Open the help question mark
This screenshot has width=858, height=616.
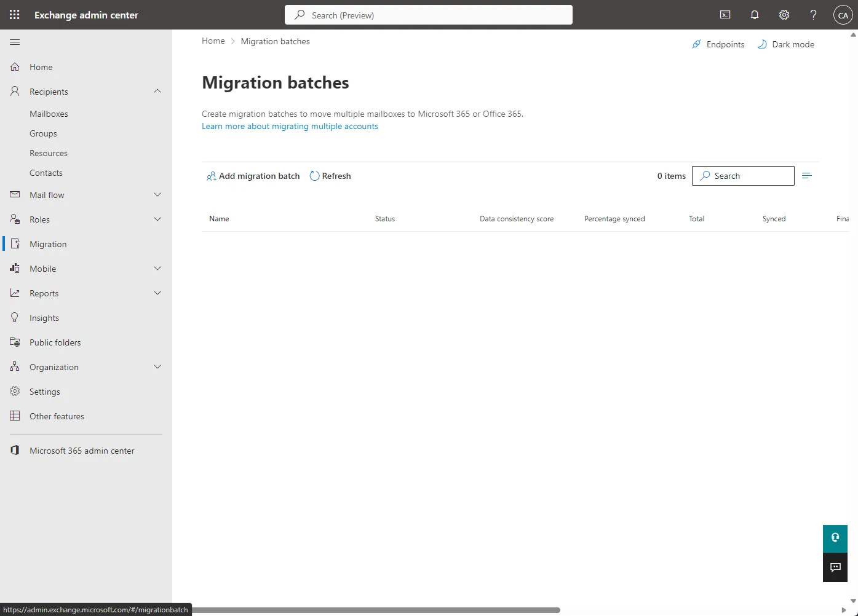point(813,15)
